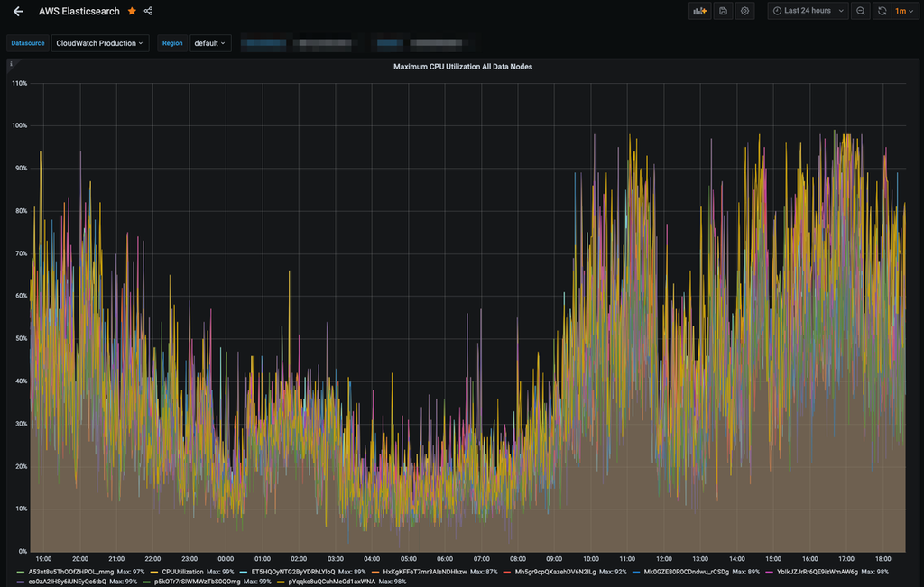
Task: Open dashboard settings gear
Action: (x=744, y=11)
